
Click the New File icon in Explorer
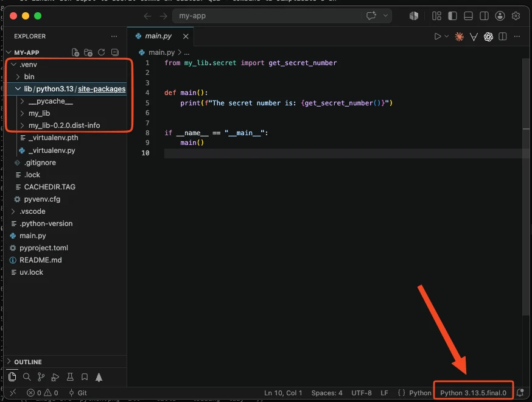click(75, 52)
